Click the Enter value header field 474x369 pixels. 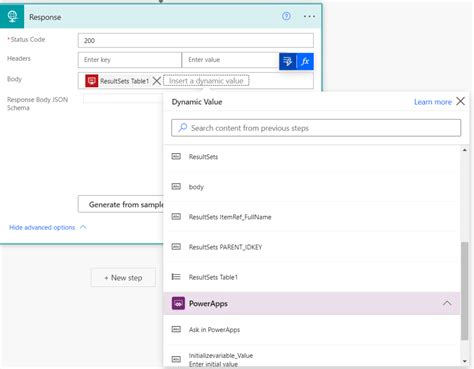[x=230, y=60]
